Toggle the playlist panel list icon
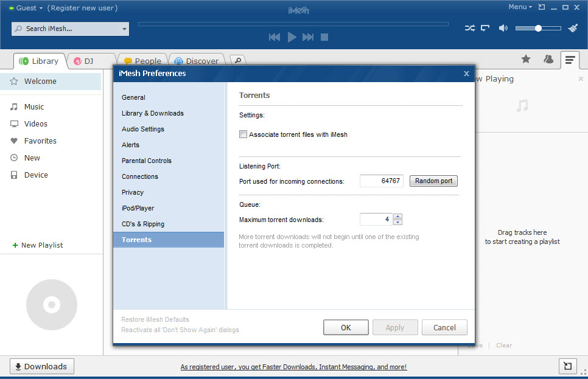This screenshot has height=379, width=588. coord(570,60)
